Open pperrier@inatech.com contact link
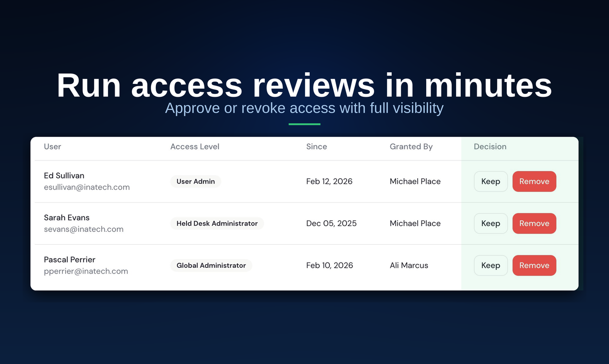609x364 pixels. coord(86,271)
